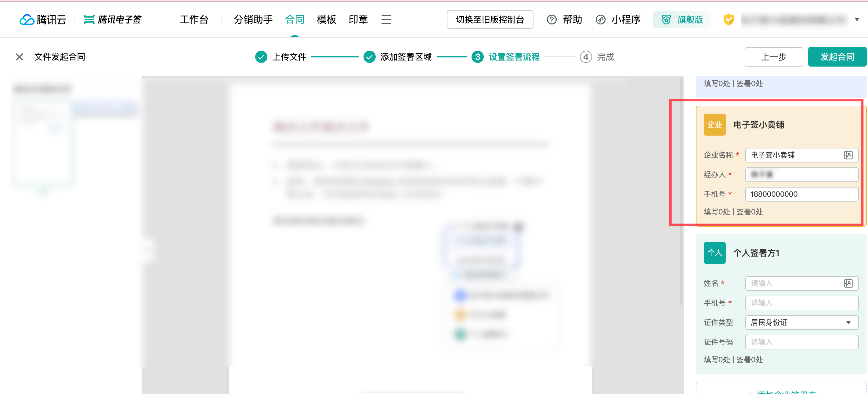Click 切换至旧版控制台 button
The image size is (868, 394).
pyautogui.click(x=490, y=20)
